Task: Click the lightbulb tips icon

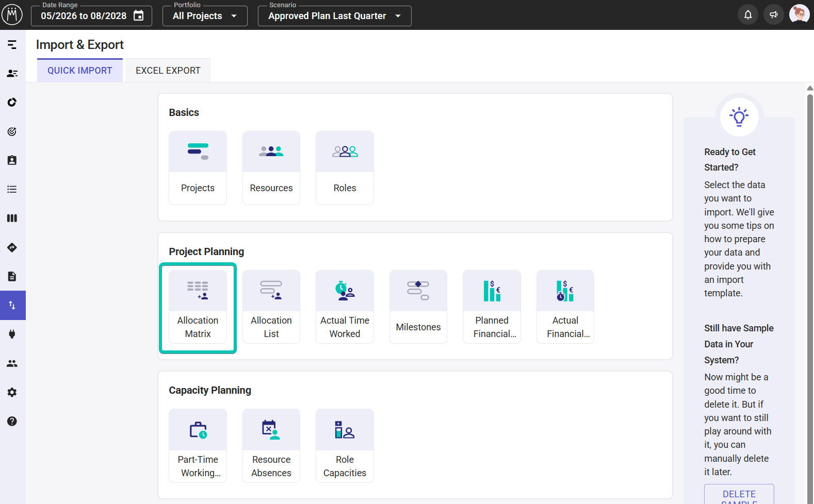Action: click(739, 117)
